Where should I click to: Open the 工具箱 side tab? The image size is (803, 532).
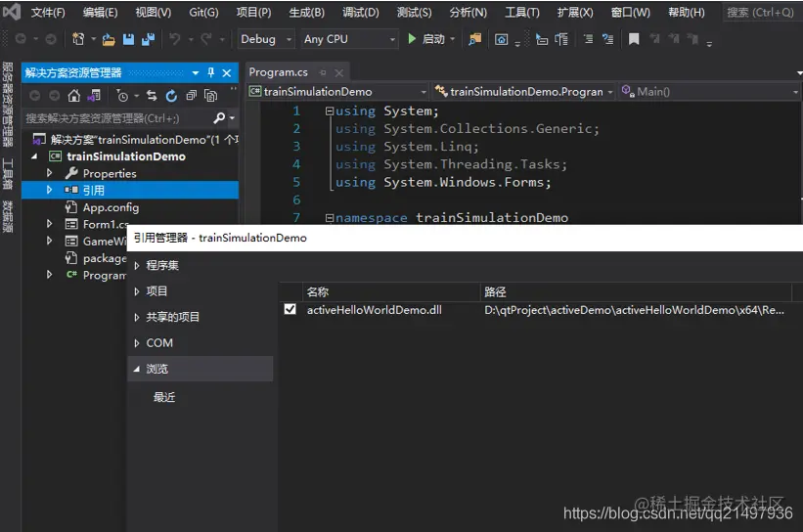point(8,174)
